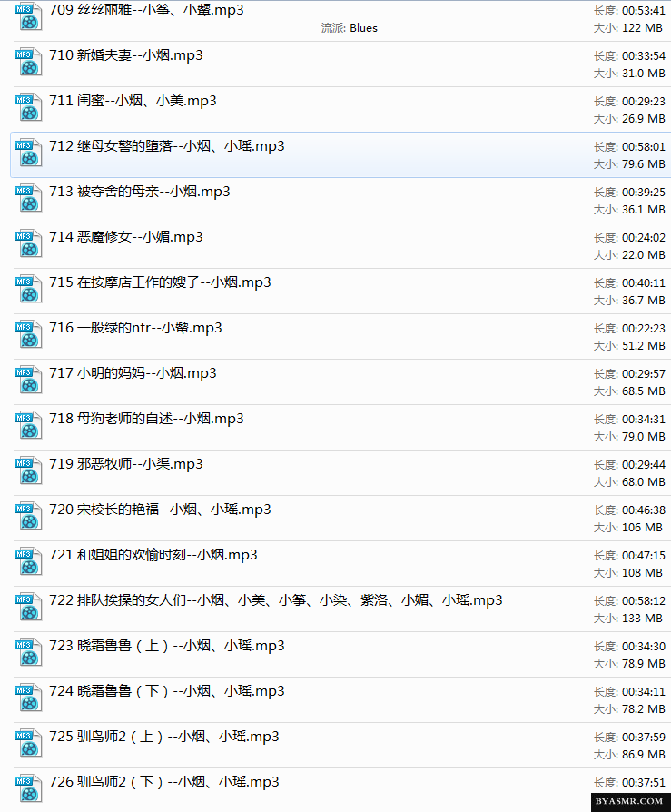The width and height of the screenshot is (671, 812).
Task: Click the file name starting with 720
Action: pos(160,510)
